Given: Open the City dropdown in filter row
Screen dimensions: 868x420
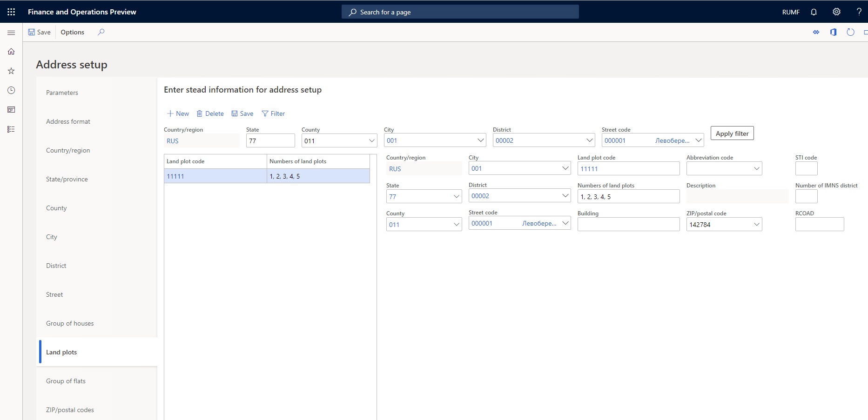Looking at the screenshot, I should (480, 140).
